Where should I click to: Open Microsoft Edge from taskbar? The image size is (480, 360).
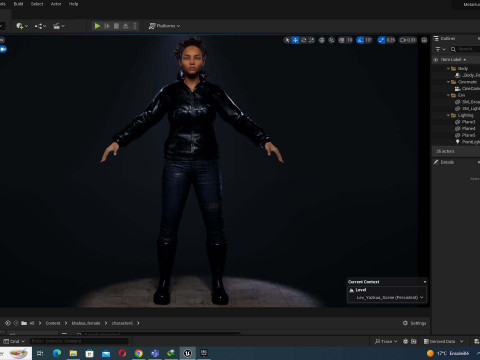[x=57, y=353]
